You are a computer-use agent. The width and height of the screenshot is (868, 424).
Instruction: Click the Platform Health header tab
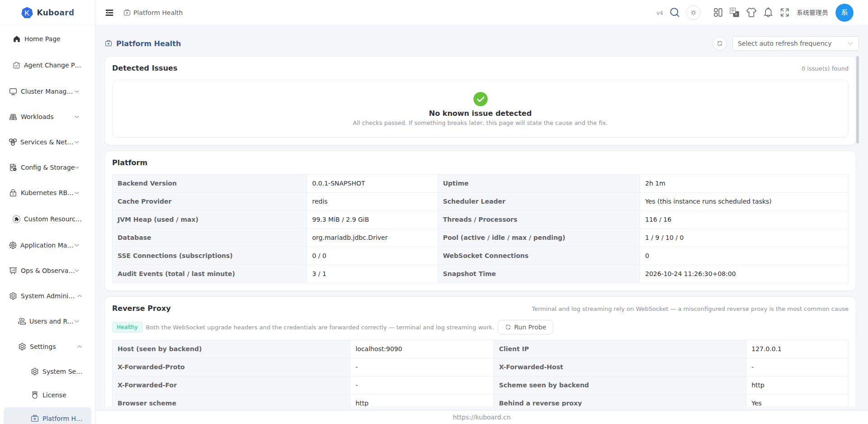[153, 13]
